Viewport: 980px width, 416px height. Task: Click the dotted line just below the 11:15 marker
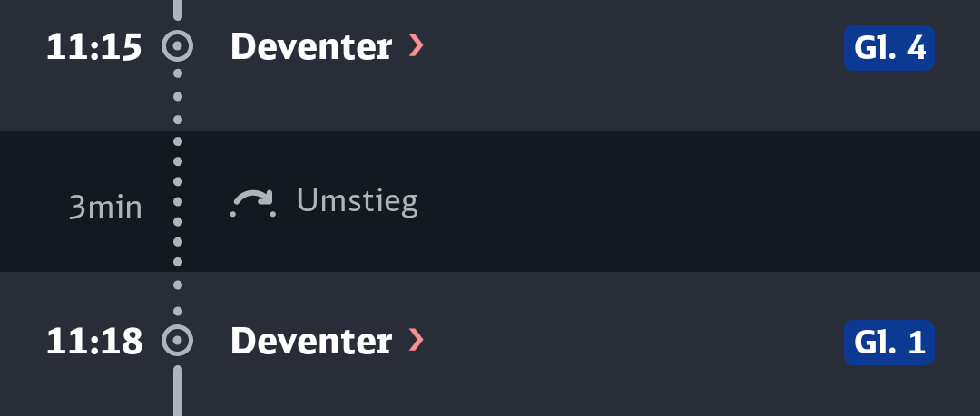tap(178, 96)
